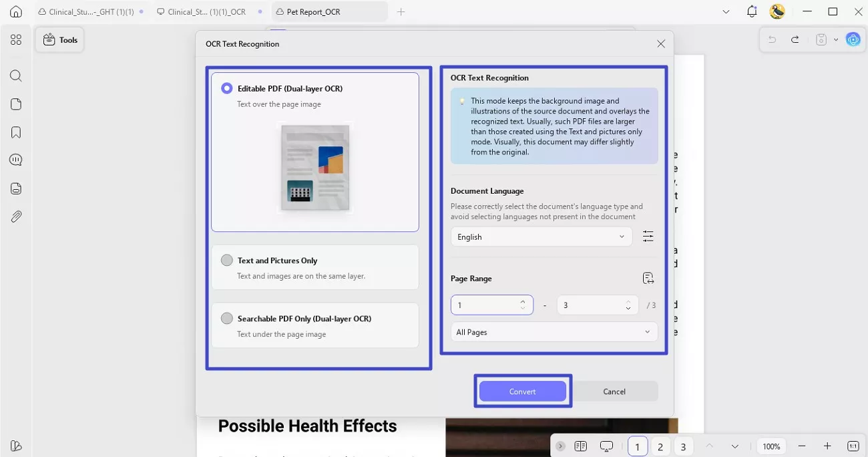
Task: Open the page thumbnails sidebar panel
Action: 16,104
